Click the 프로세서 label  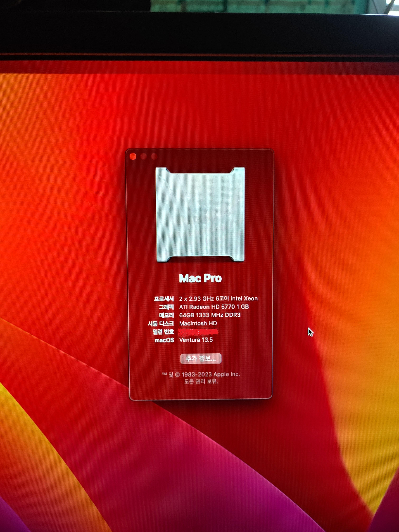click(164, 299)
